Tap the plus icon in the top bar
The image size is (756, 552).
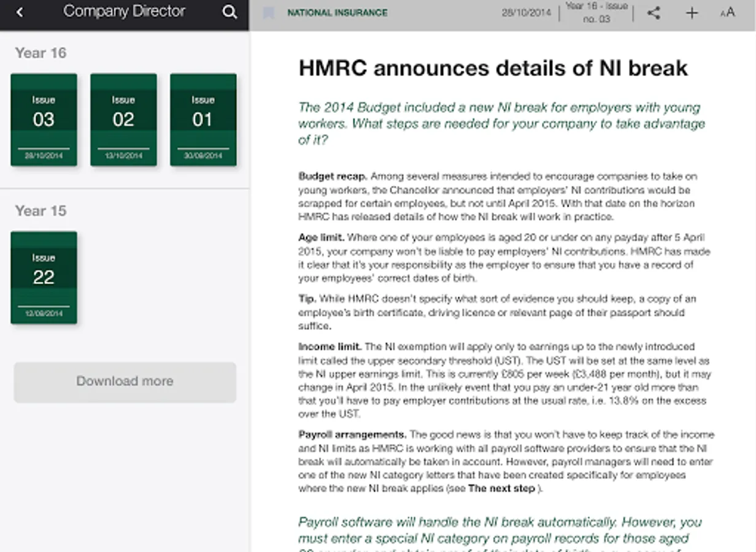tap(692, 13)
